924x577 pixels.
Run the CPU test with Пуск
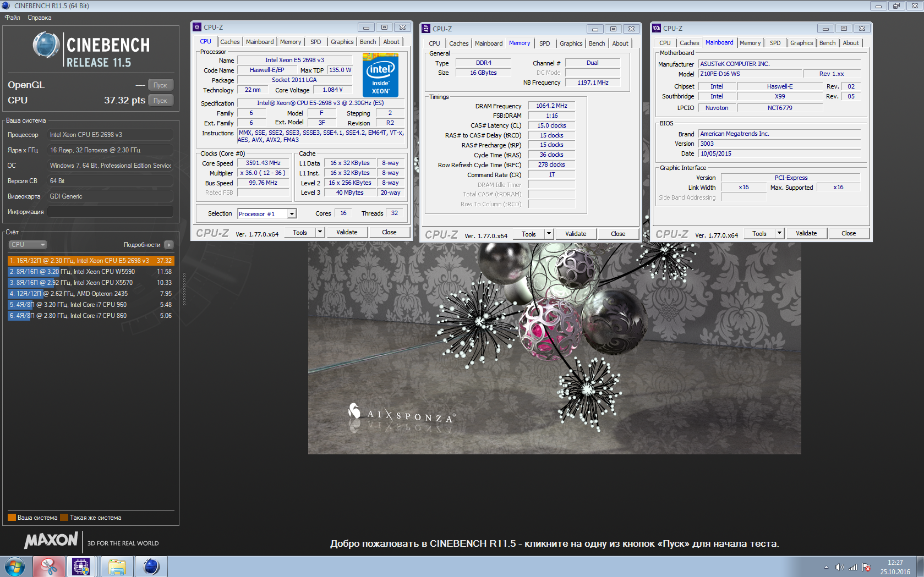[x=161, y=101]
